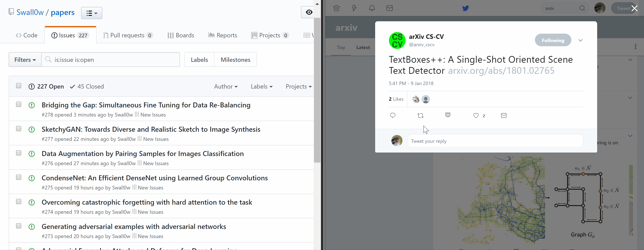The height and width of the screenshot is (250, 644).
Task: Open Twitter Moments lightning icon
Action: click(x=354, y=8)
